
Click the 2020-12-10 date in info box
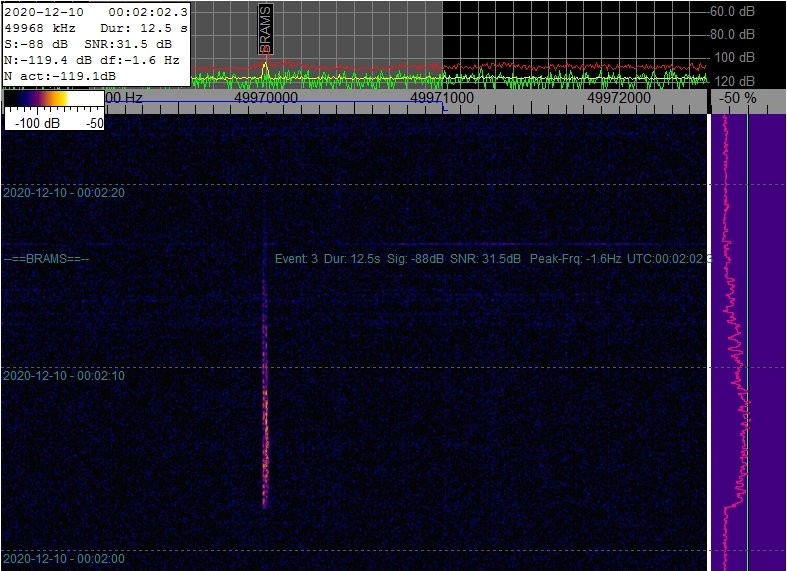(44, 12)
